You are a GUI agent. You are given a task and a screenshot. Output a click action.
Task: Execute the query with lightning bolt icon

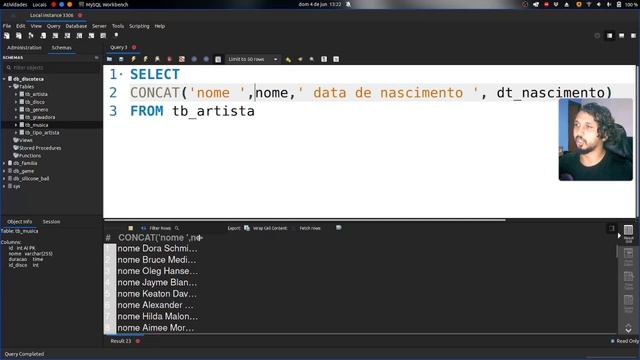(133, 59)
